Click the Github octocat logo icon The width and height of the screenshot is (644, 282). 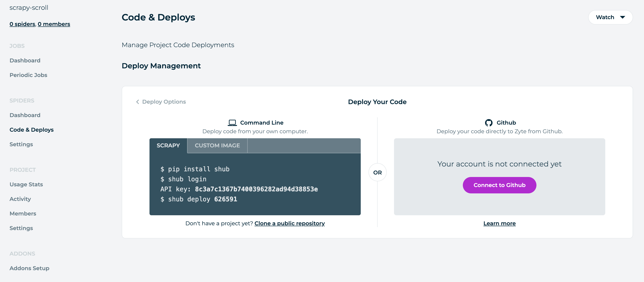pyautogui.click(x=489, y=123)
